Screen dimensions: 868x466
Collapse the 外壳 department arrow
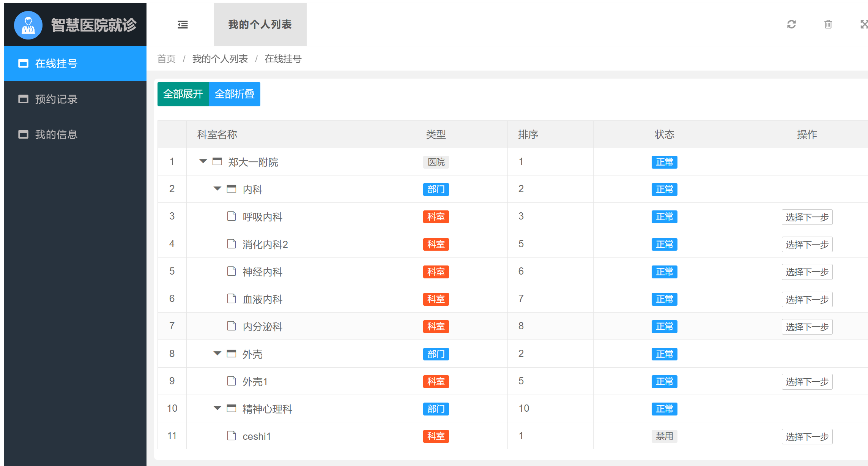(x=217, y=354)
